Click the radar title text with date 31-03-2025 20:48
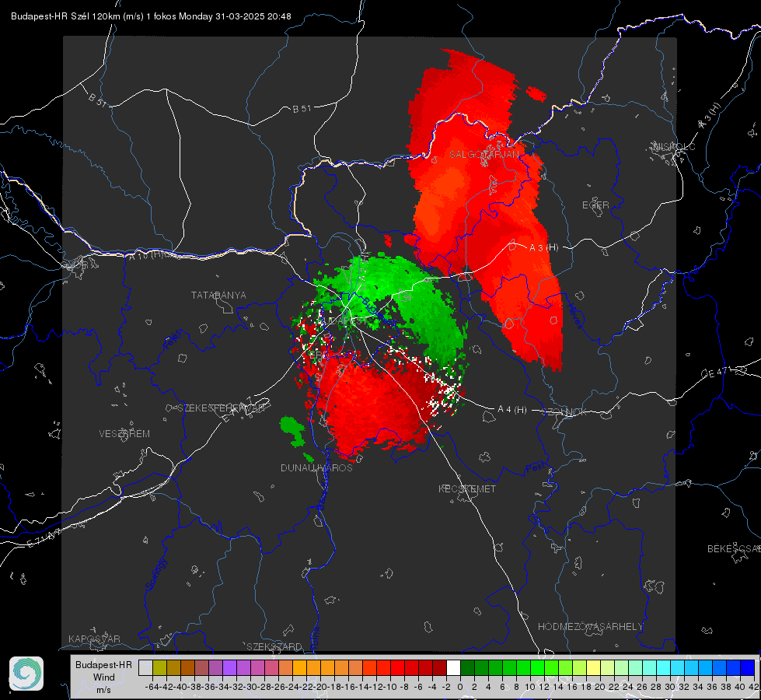The width and height of the screenshot is (761, 700). coord(151,16)
